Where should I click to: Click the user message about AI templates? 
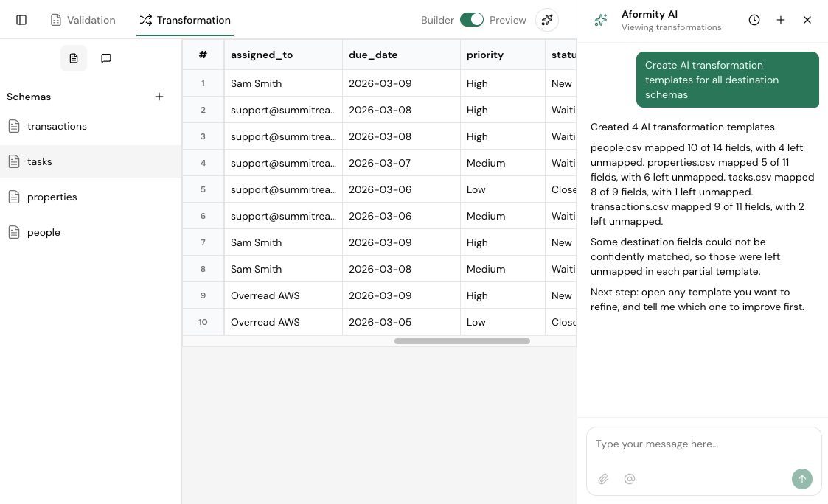click(727, 80)
